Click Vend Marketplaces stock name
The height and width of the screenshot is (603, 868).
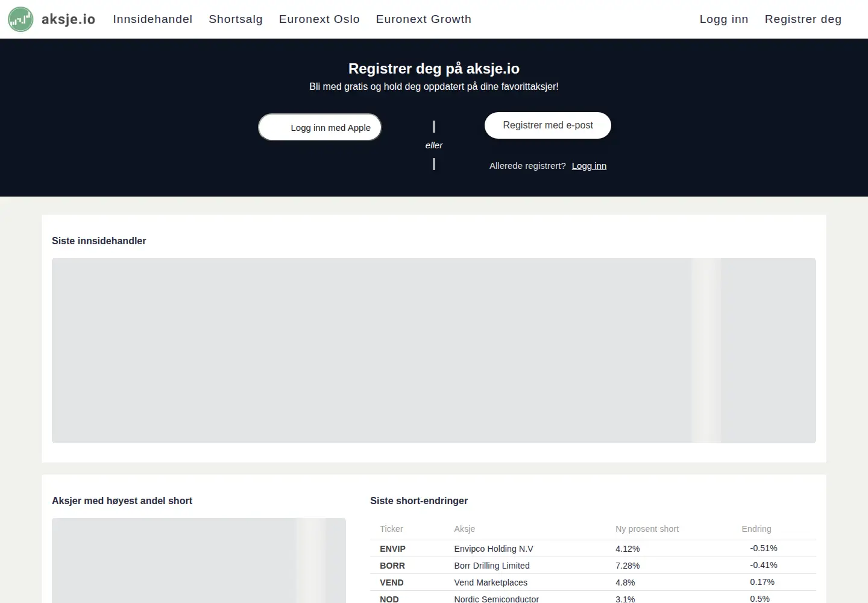[x=491, y=582]
